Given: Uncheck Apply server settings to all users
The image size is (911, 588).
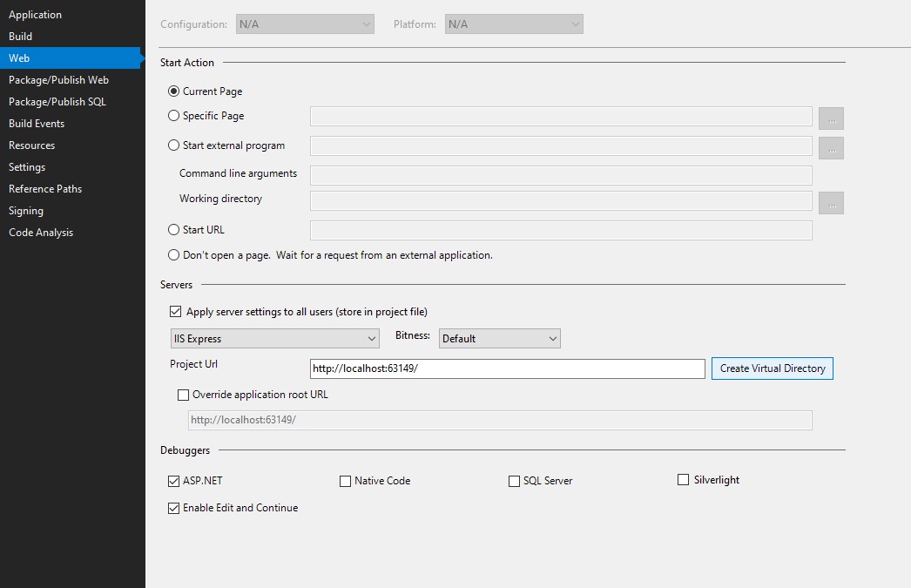Looking at the screenshot, I should [175, 312].
